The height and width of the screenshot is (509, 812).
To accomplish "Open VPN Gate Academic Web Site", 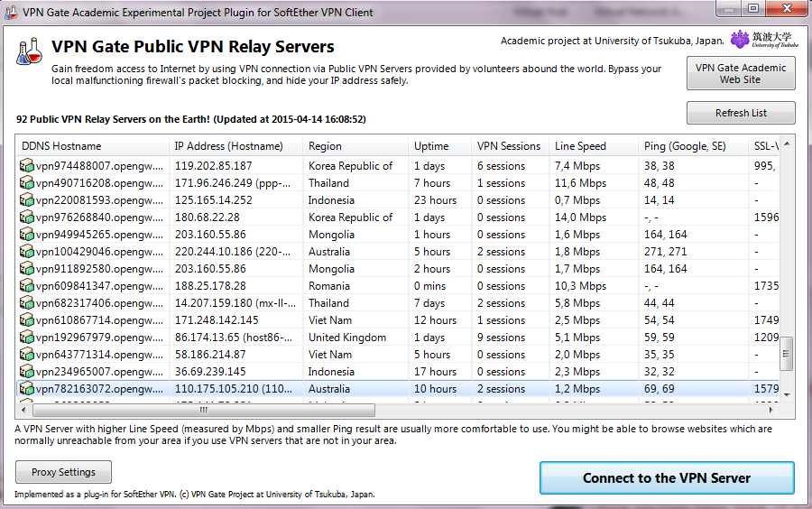I will click(x=741, y=73).
